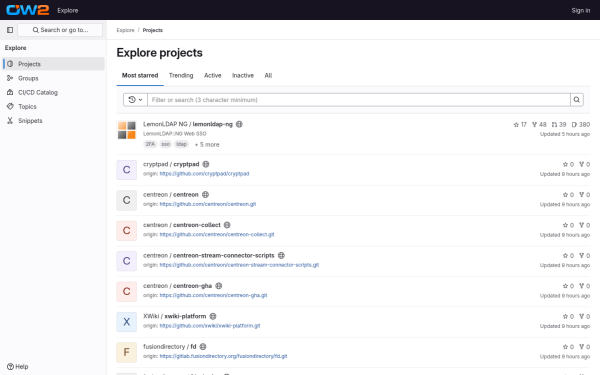This screenshot has height=375, width=600.
Task: Open centreon-collect project
Action: [182, 225]
